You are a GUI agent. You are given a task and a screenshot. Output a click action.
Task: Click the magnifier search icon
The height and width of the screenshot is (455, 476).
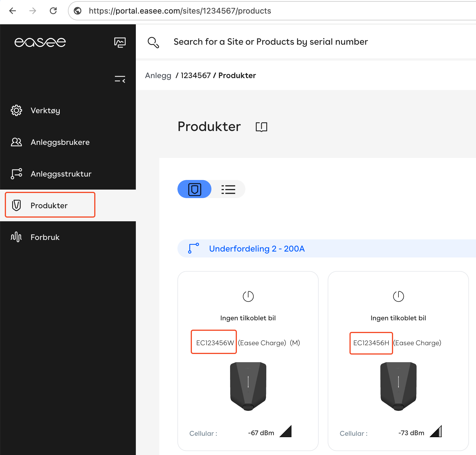(x=153, y=42)
